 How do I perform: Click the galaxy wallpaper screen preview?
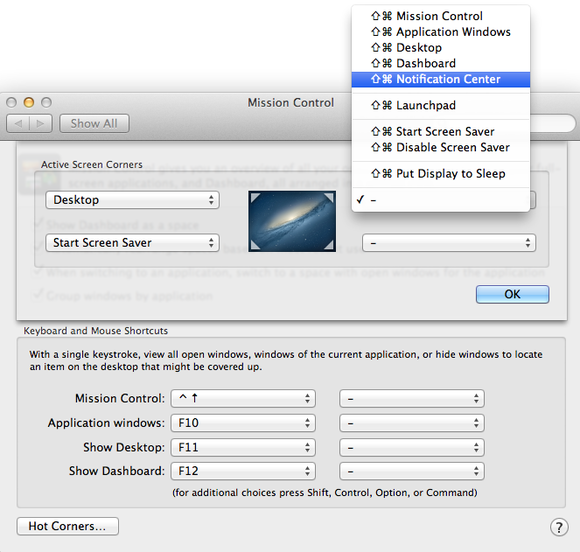point(292,221)
